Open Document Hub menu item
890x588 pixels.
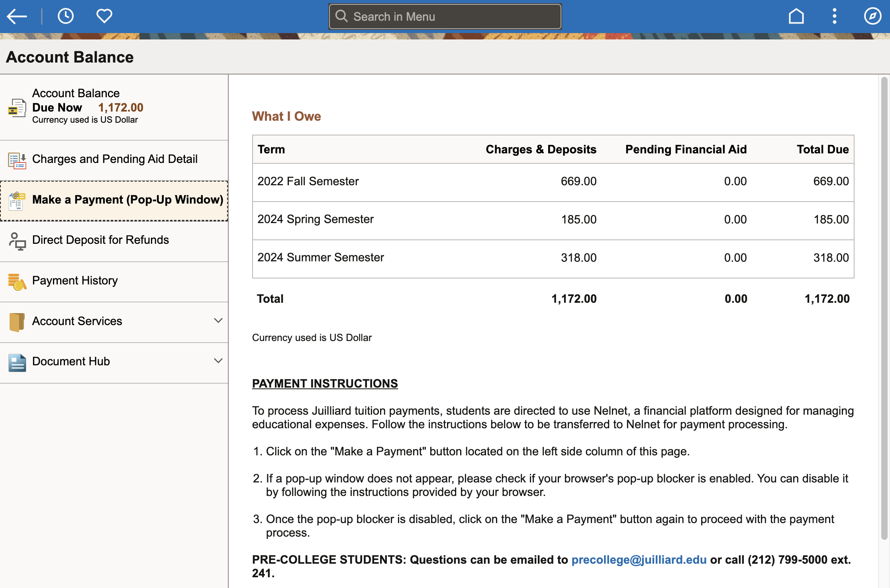(114, 363)
